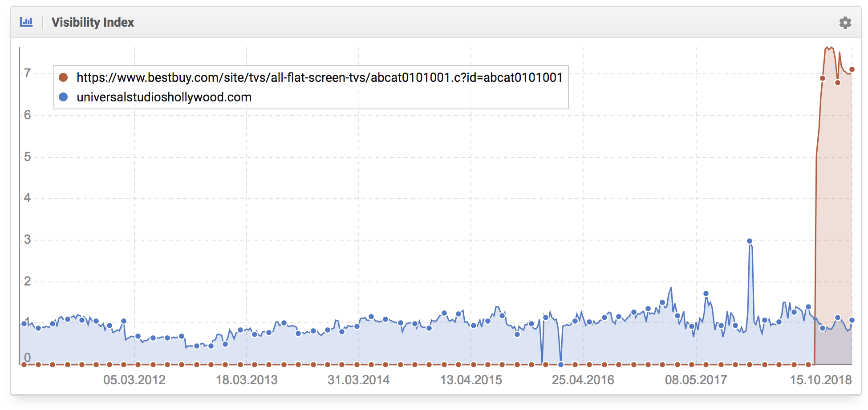Click the Visibility Index panel title
868x410 pixels.
(93, 22)
